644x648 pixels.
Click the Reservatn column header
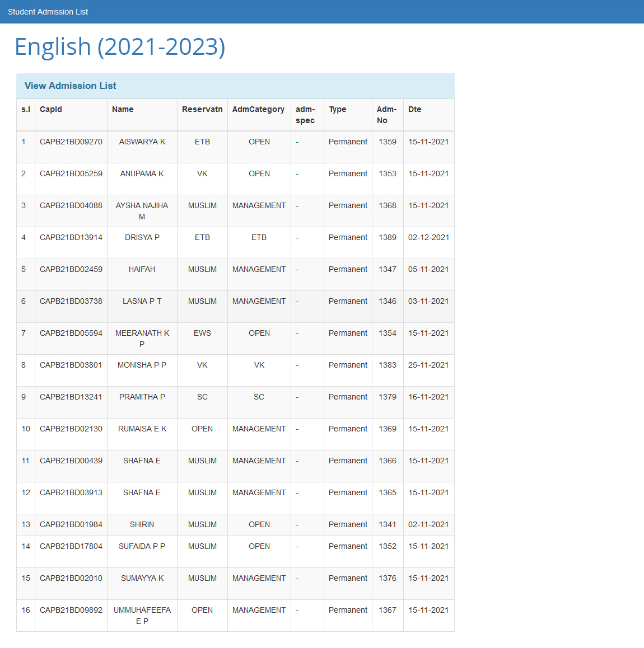click(202, 109)
